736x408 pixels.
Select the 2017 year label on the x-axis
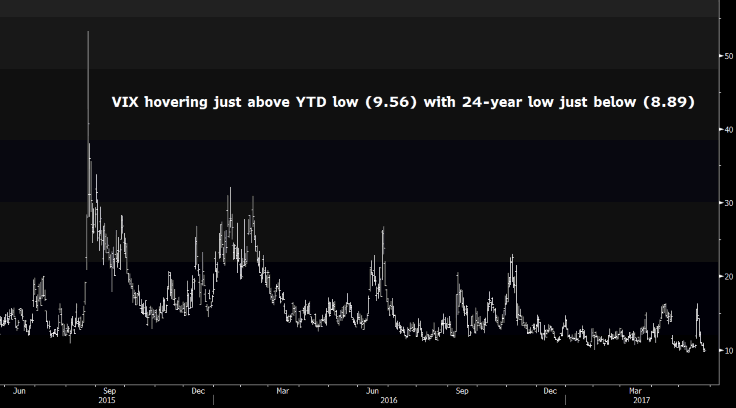pos(642,400)
